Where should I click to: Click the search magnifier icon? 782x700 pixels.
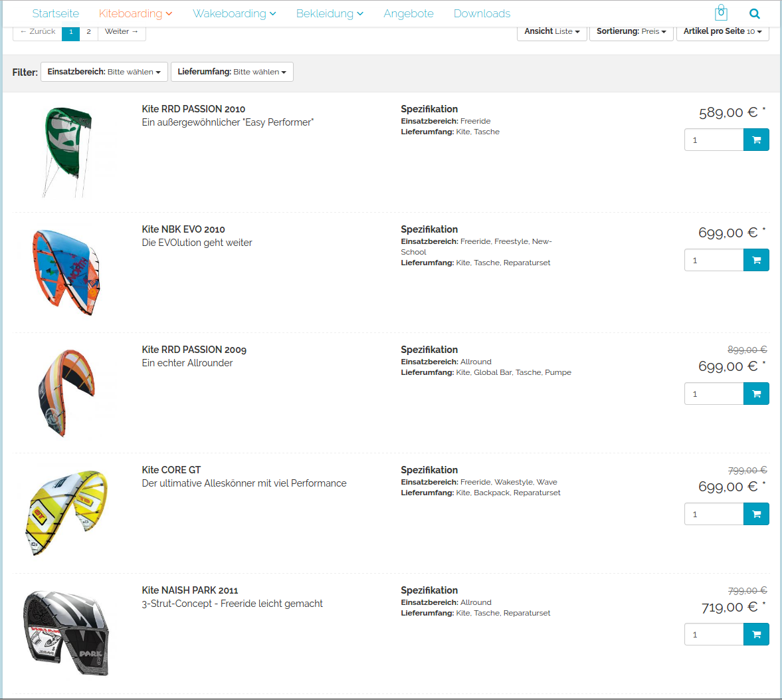point(754,13)
